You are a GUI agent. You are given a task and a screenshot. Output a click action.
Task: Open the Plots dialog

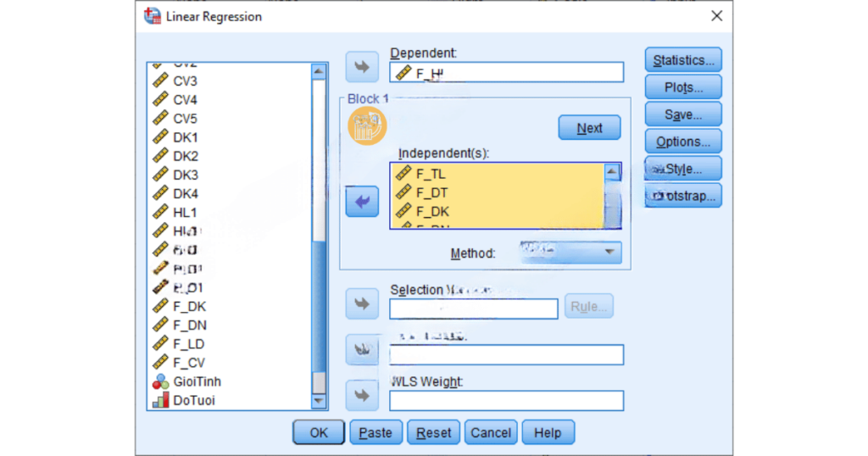[x=683, y=87]
